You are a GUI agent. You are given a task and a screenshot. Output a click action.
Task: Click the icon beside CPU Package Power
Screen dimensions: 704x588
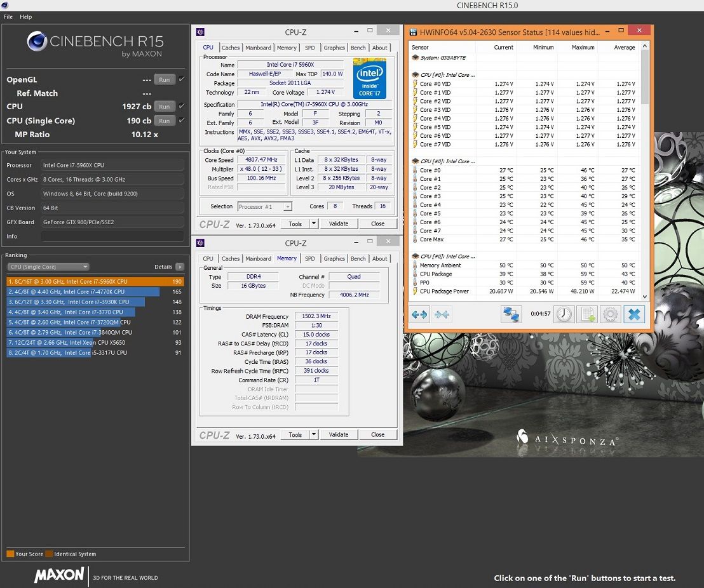(x=415, y=291)
